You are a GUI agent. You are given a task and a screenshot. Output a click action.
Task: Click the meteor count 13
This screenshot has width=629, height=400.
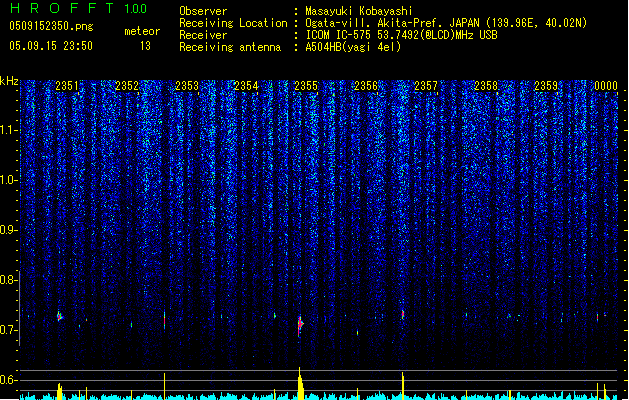[145, 46]
